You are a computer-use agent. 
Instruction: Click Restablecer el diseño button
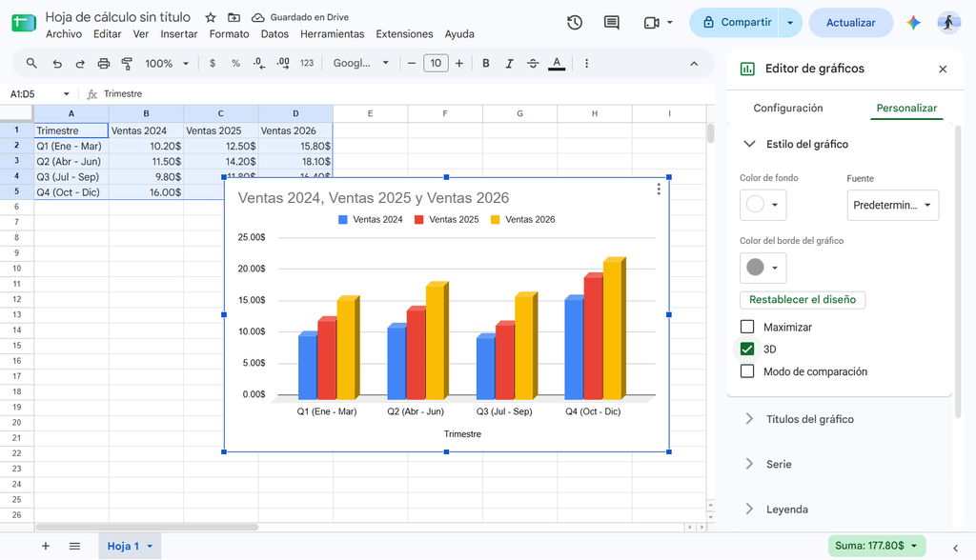click(803, 299)
